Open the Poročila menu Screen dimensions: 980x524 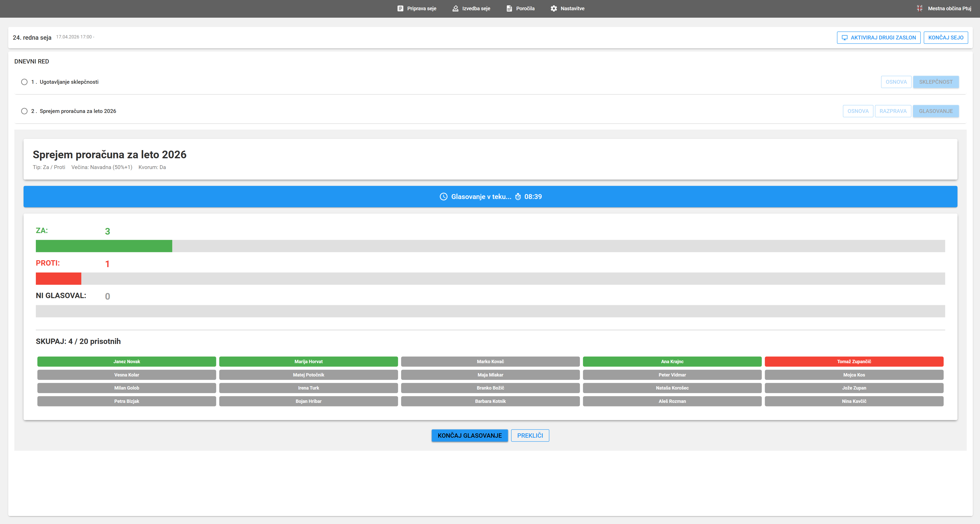coord(525,8)
